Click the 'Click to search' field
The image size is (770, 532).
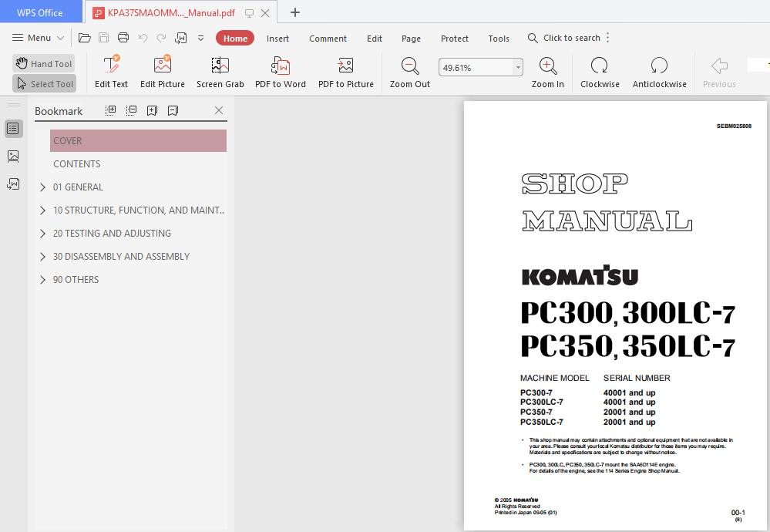coord(564,38)
